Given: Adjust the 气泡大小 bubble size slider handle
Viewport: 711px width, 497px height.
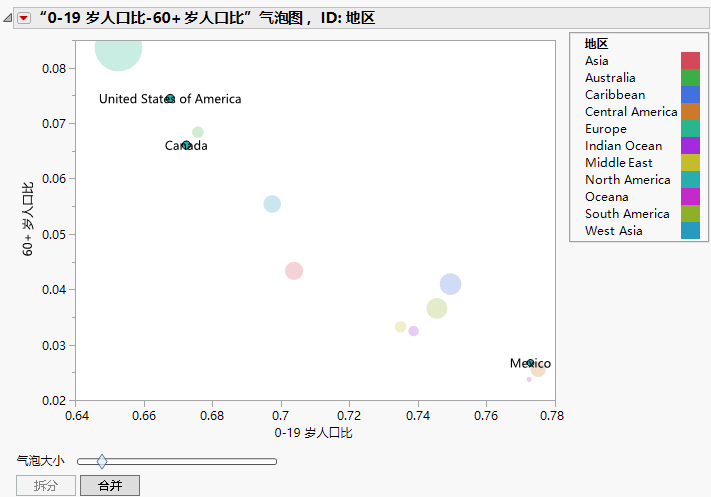Looking at the screenshot, I should click(102, 461).
